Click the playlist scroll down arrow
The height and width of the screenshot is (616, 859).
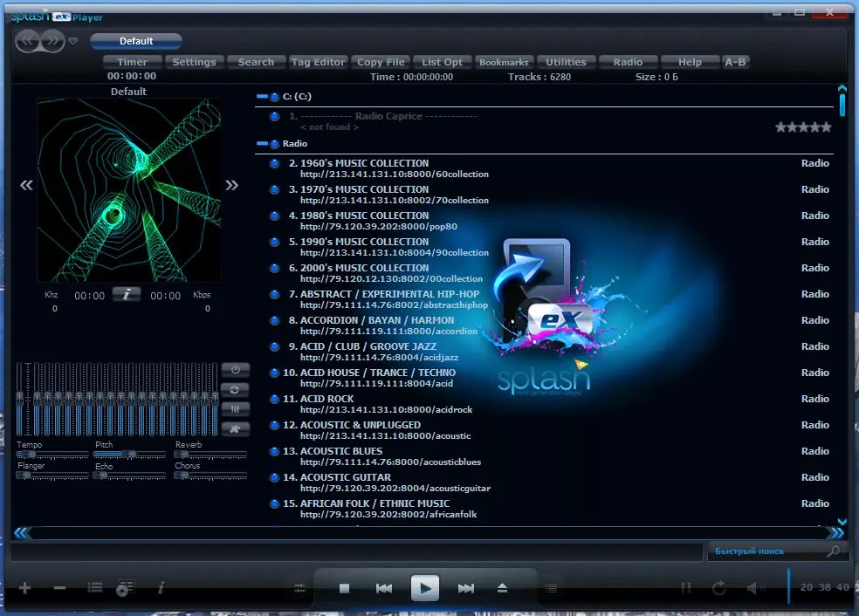click(x=842, y=521)
